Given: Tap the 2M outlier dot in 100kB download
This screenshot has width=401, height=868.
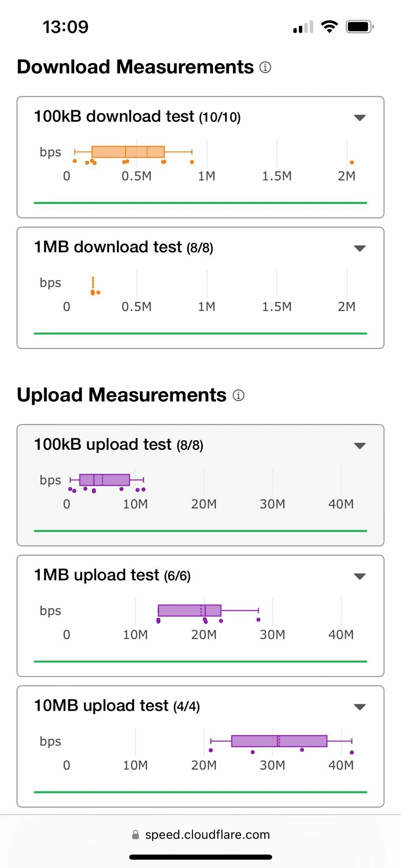Looking at the screenshot, I should point(352,162).
